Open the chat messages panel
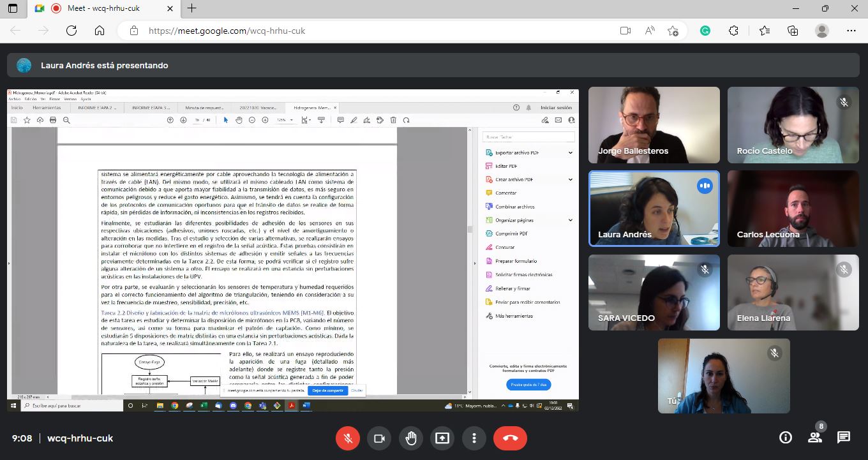Image resolution: width=868 pixels, height=460 pixels. pos(844,438)
